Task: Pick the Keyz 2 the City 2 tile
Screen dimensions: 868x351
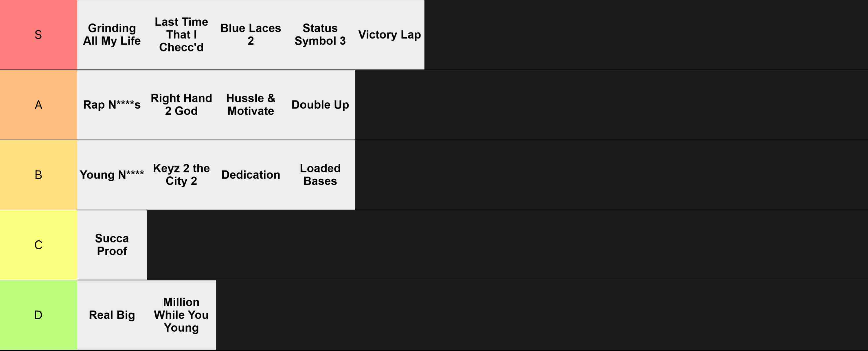Action: coord(181,175)
